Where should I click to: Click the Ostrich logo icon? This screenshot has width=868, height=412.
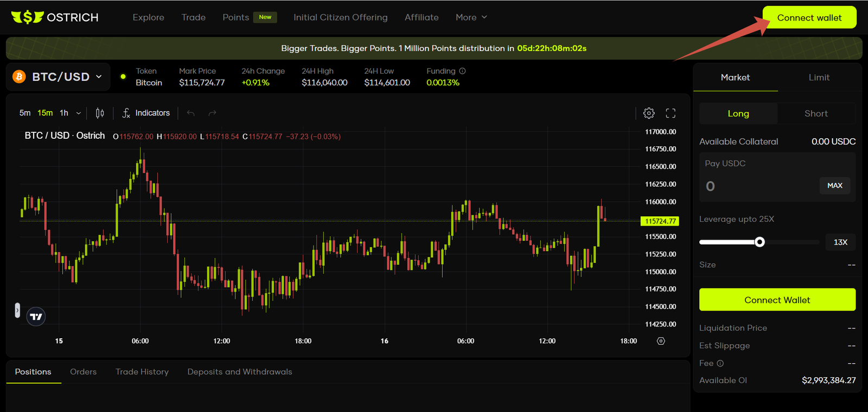27,17
